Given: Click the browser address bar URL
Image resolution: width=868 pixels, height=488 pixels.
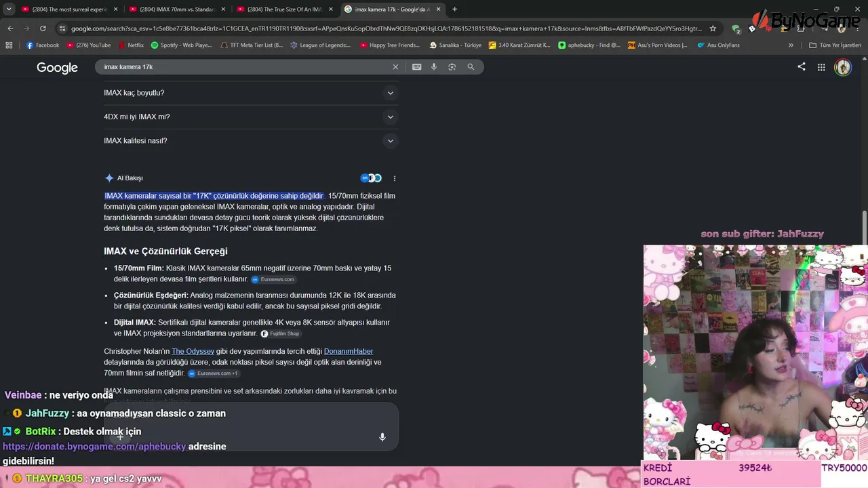Looking at the screenshot, I should point(387,28).
